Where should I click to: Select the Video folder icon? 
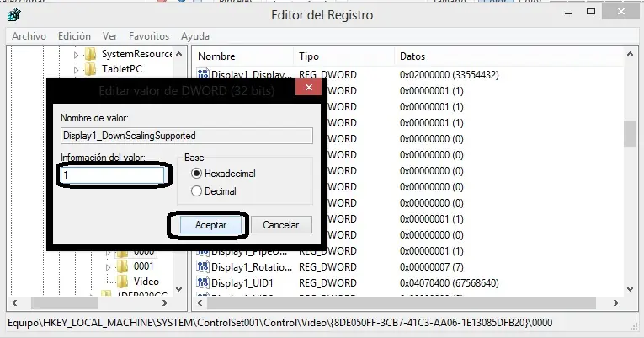pyautogui.click(x=122, y=282)
